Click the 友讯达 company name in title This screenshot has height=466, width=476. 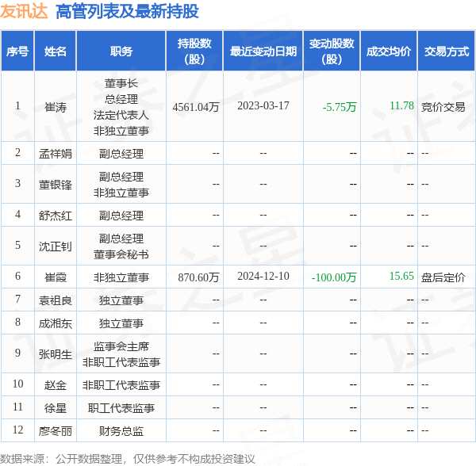coord(24,12)
